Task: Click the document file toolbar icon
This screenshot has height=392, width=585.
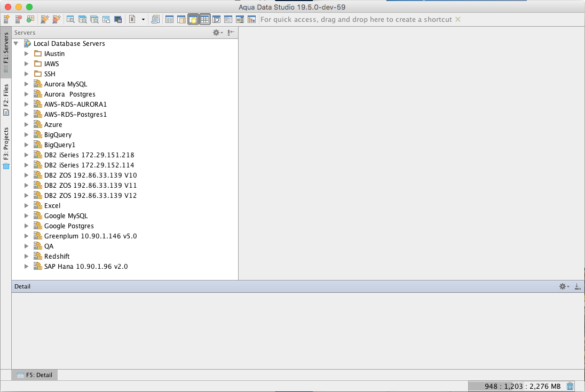Action: point(132,19)
